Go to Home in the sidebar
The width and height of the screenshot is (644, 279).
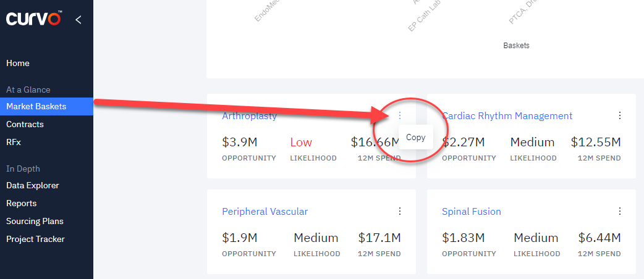[18, 63]
